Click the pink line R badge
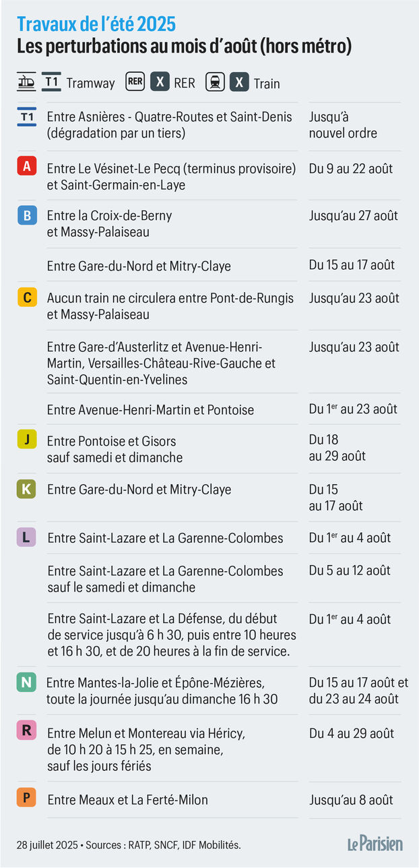 [x=26, y=730]
